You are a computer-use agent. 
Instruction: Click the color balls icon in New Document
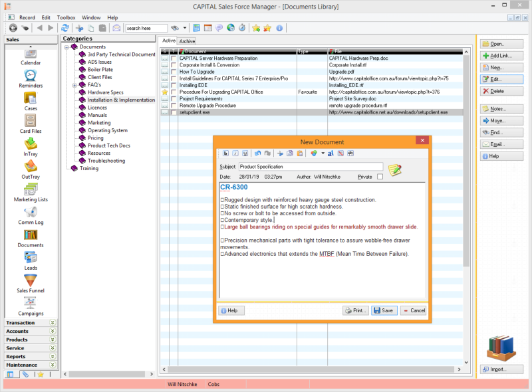click(x=314, y=153)
